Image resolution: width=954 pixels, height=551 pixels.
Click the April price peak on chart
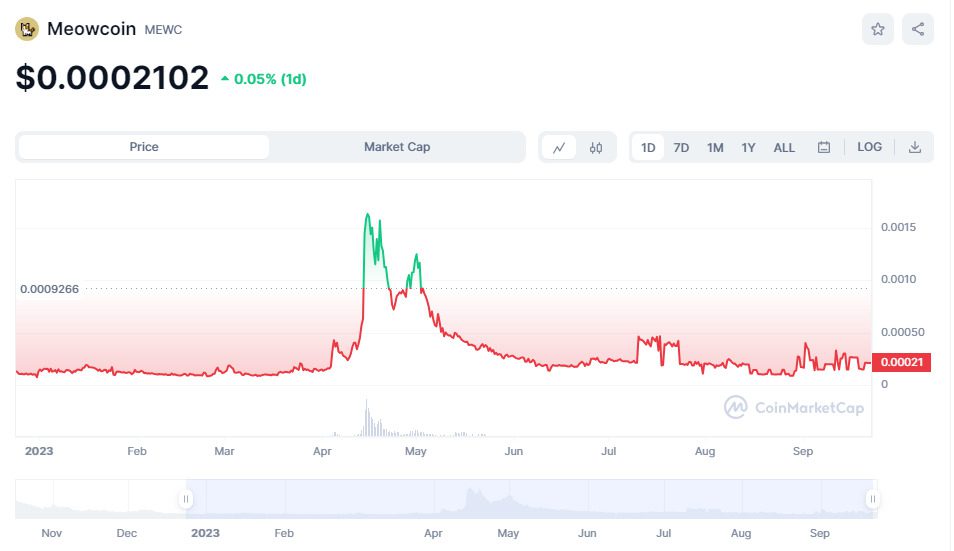(367, 215)
